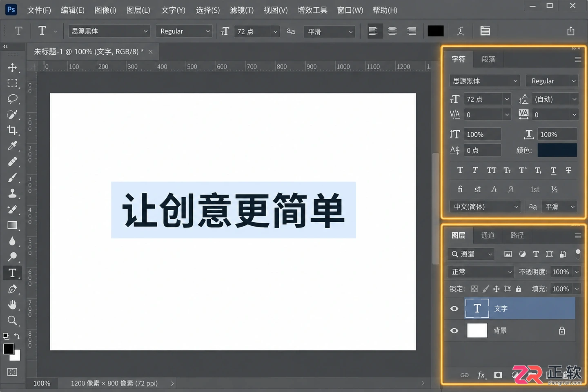The height and width of the screenshot is (392, 588).
Task: Open the 文件(F) menu
Action: [39, 10]
